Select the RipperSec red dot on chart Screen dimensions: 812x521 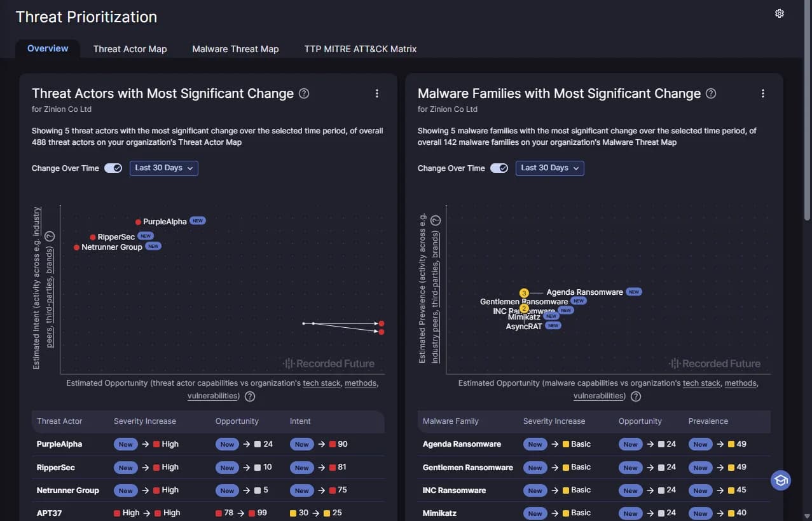click(x=93, y=237)
